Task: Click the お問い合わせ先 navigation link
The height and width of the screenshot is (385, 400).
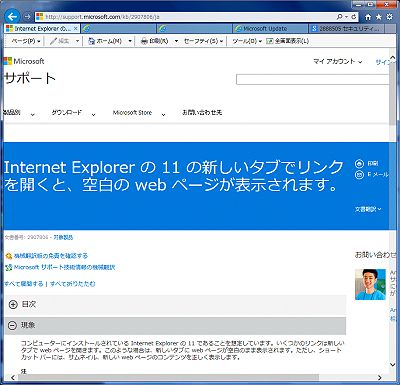Action: 202,113
